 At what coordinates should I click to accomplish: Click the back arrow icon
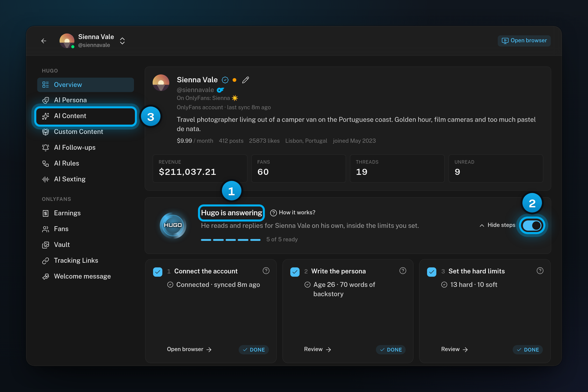44,41
